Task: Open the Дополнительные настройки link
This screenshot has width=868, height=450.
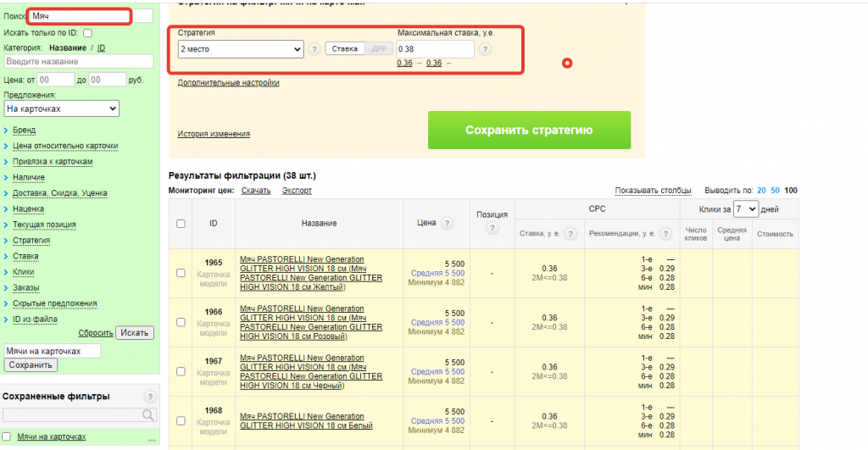Action: coord(228,83)
